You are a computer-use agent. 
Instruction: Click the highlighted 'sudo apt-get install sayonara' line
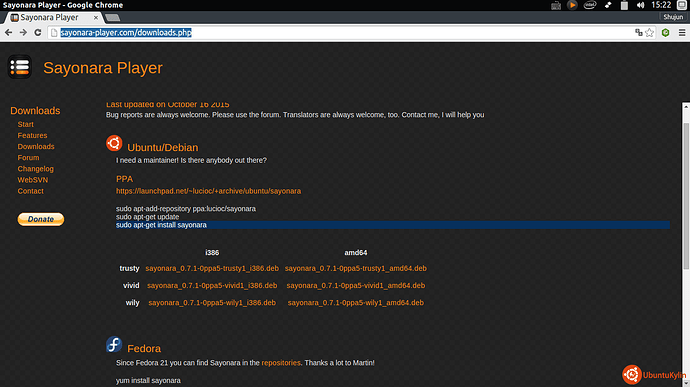393,225
